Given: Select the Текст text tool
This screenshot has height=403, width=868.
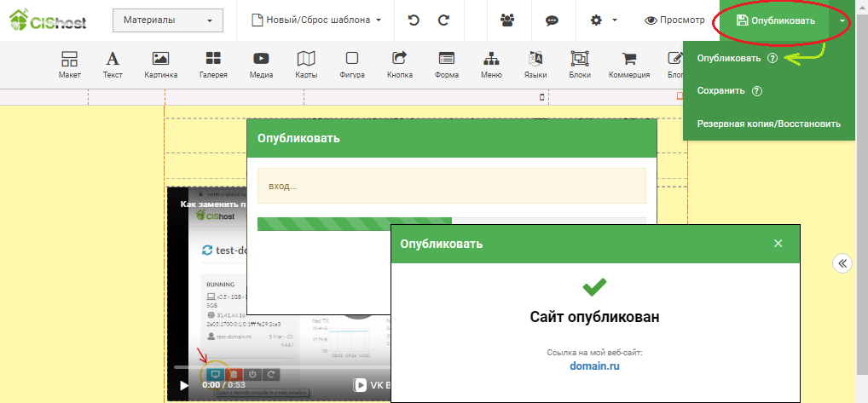Looking at the screenshot, I should tap(113, 65).
